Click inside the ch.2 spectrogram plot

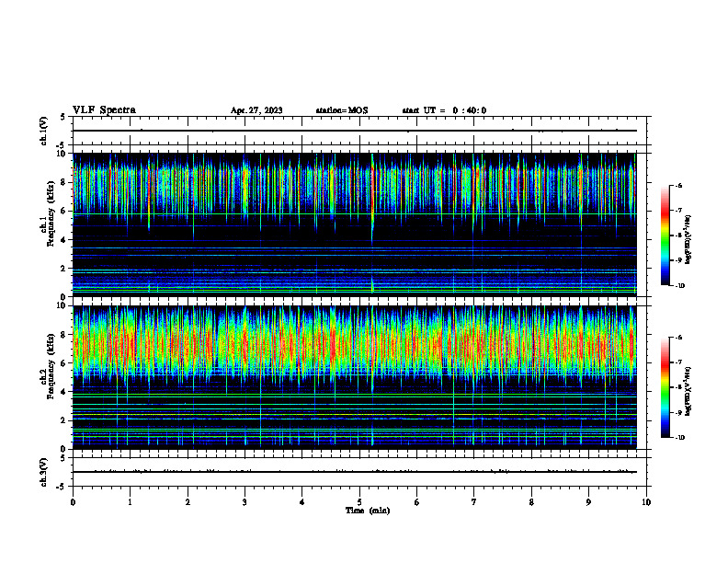355,377
